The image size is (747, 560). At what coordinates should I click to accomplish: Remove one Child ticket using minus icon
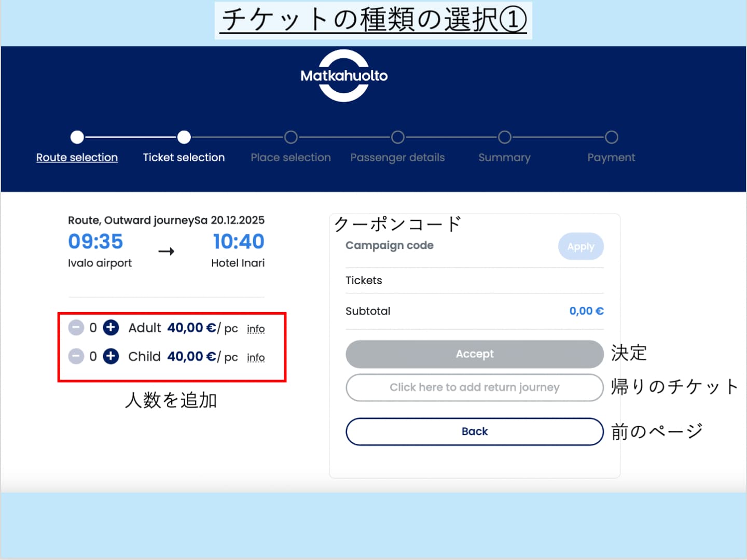[x=76, y=356]
